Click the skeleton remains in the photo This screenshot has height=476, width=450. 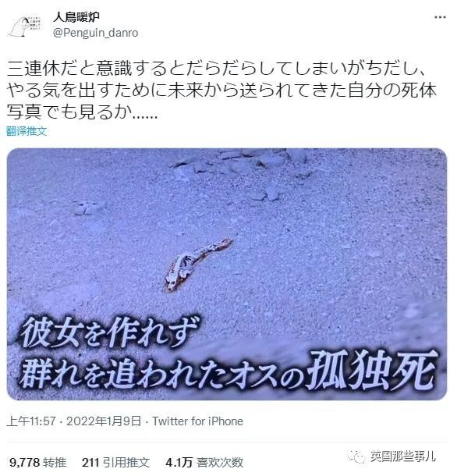click(x=197, y=265)
